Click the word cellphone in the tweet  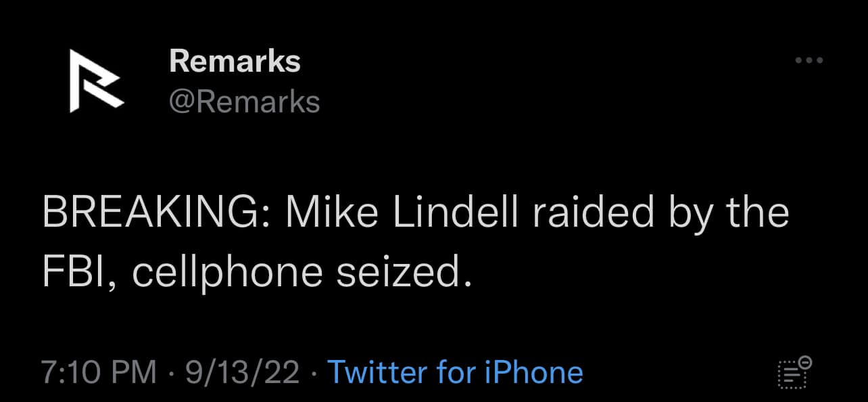click(x=227, y=272)
